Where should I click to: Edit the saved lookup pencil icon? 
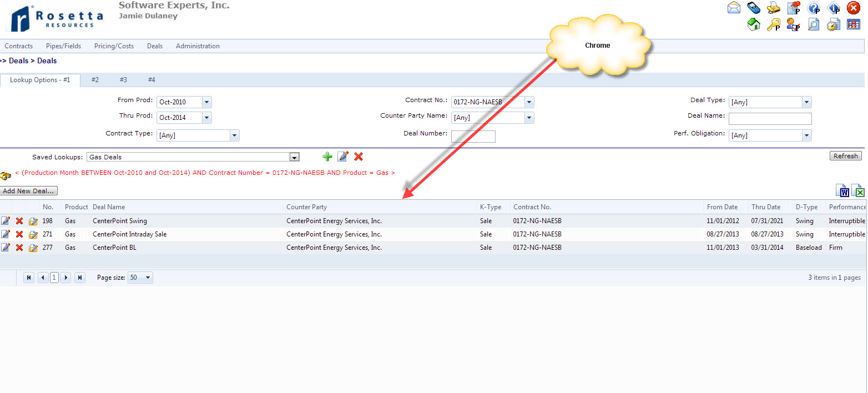click(x=343, y=157)
